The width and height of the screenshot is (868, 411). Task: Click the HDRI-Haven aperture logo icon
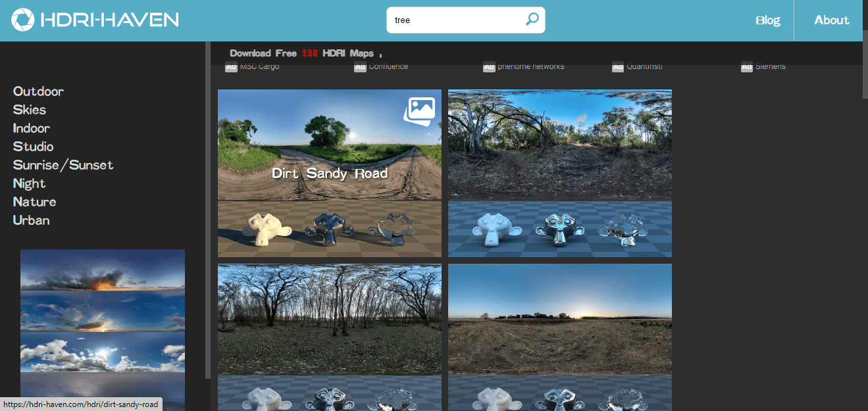[x=24, y=20]
